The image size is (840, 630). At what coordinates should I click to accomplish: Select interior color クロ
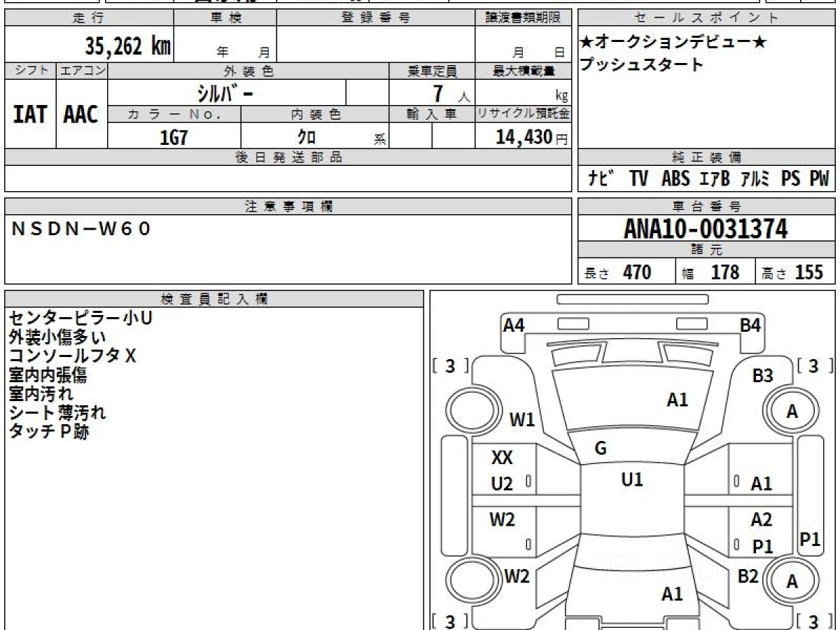pyautogui.click(x=307, y=137)
